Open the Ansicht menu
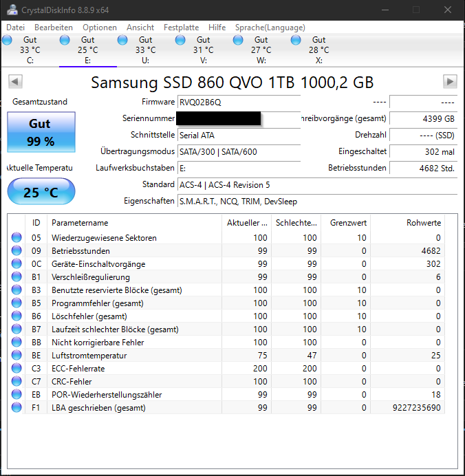Screen dimensions: 465x476 (140, 28)
